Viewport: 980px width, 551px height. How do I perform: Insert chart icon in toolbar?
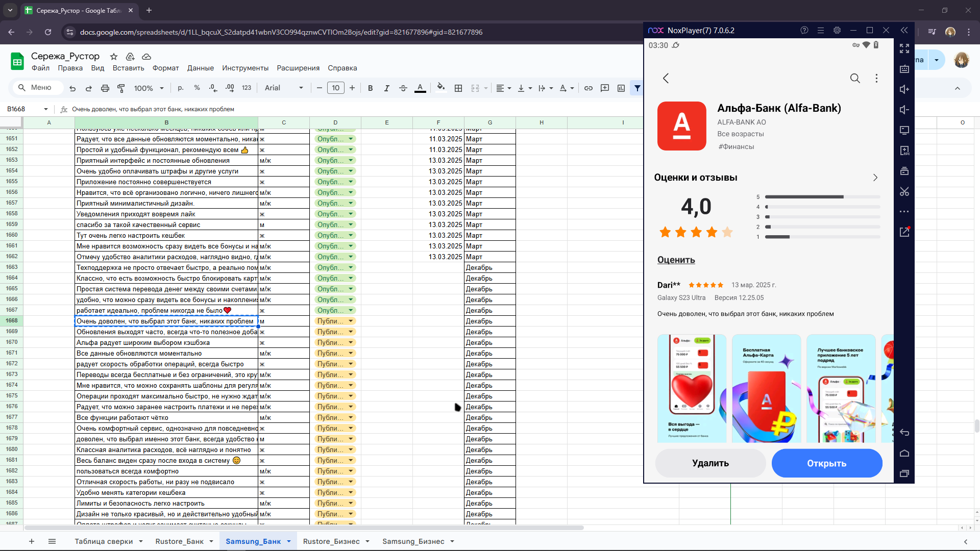click(x=621, y=88)
